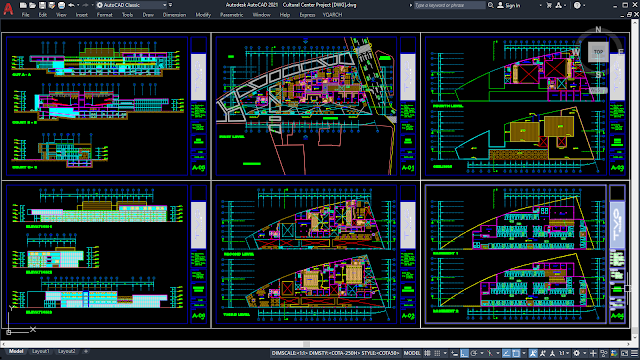Viewport: 640px width, 360px height.
Task: Click the keyword search input field
Action: (449, 5)
